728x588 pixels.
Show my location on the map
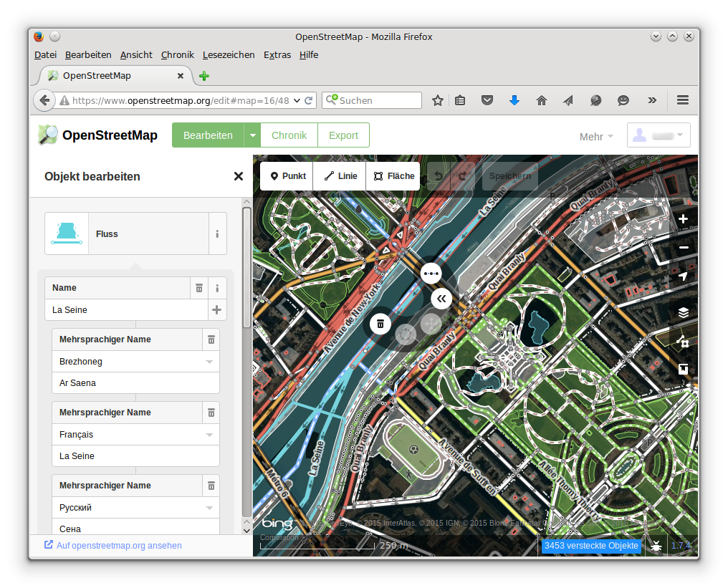pos(684,276)
